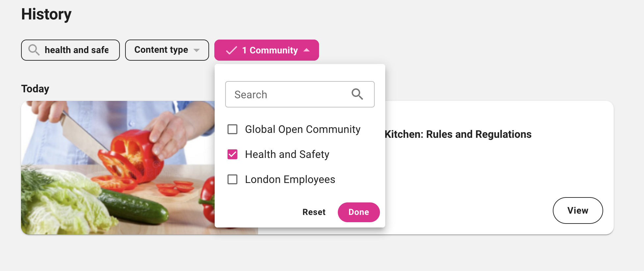Select the London Employees option label
Screen dimensions: 644x271
point(290,179)
